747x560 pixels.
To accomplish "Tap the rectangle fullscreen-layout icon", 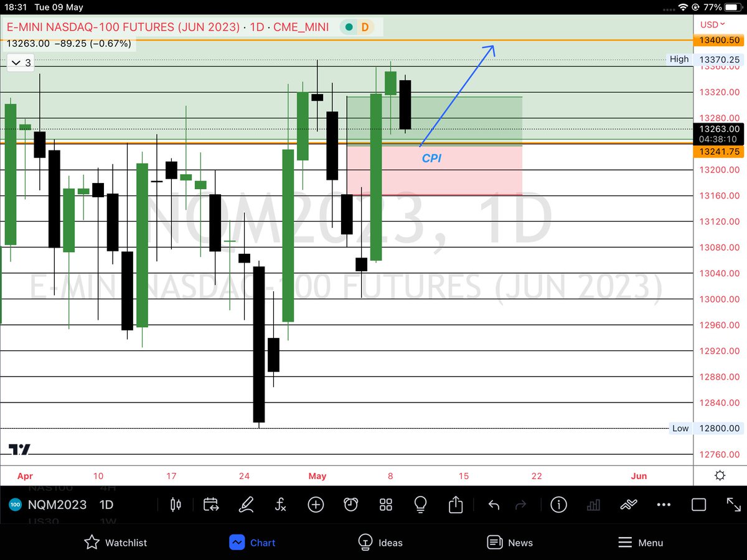I will click(x=698, y=505).
